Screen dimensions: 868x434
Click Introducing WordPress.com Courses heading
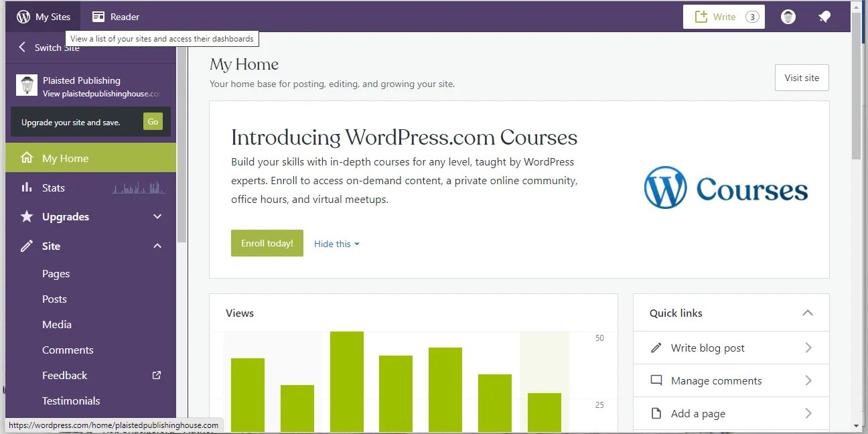(x=404, y=137)
